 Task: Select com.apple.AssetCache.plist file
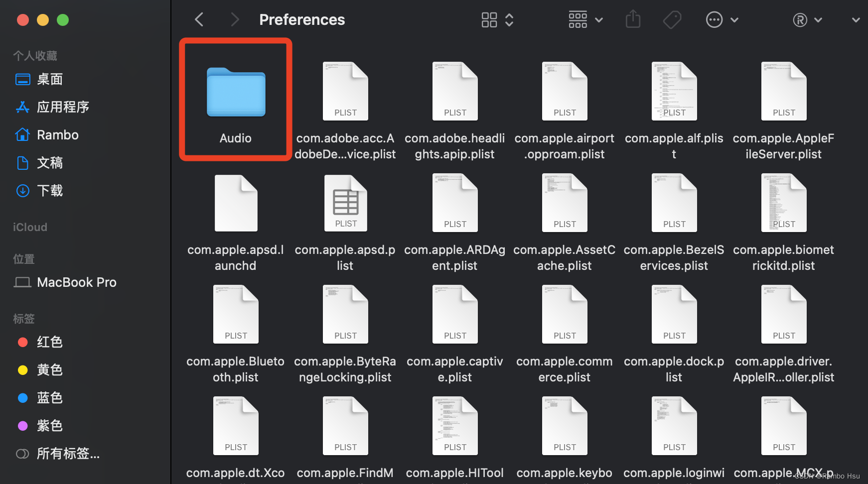tap(565, 203)
